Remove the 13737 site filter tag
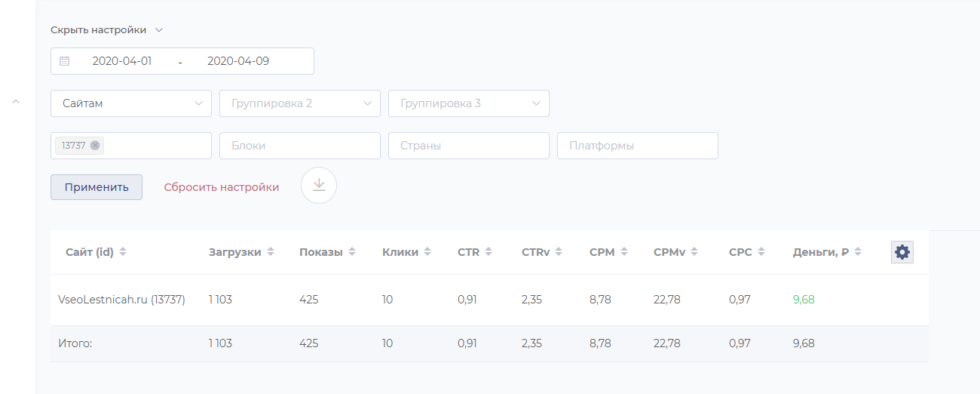 (95, 146)
